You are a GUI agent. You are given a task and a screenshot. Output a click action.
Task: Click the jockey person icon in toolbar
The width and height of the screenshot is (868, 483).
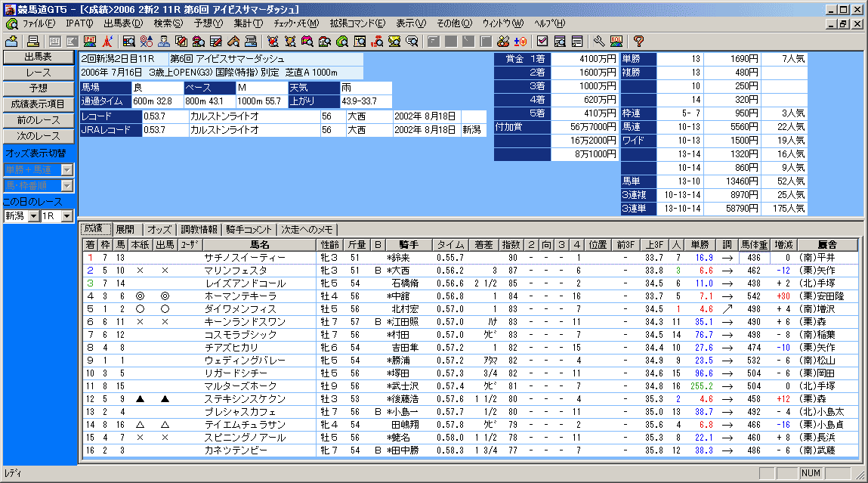click(164, 41)
